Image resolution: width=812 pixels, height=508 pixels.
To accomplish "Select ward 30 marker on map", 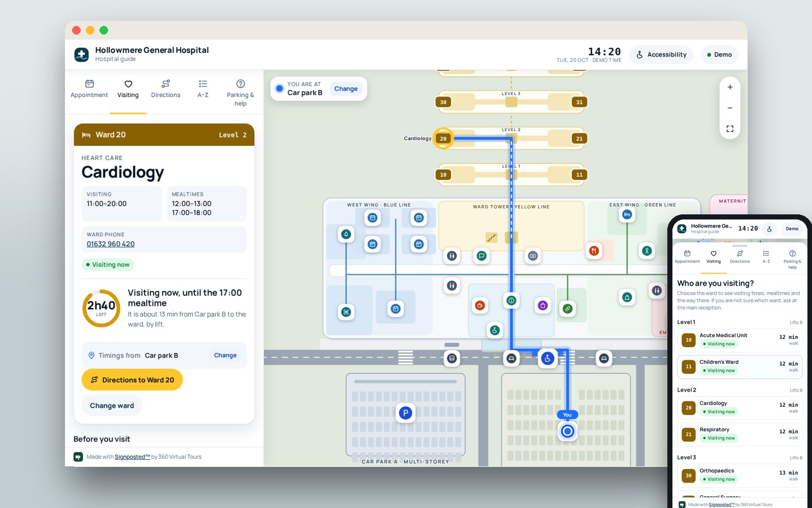I will [x=443, y=102].
